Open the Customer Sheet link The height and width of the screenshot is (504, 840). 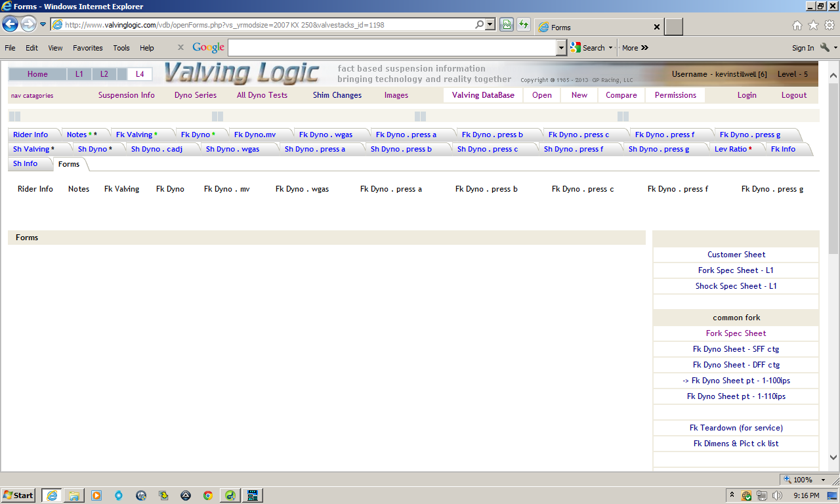pos(736,255)
